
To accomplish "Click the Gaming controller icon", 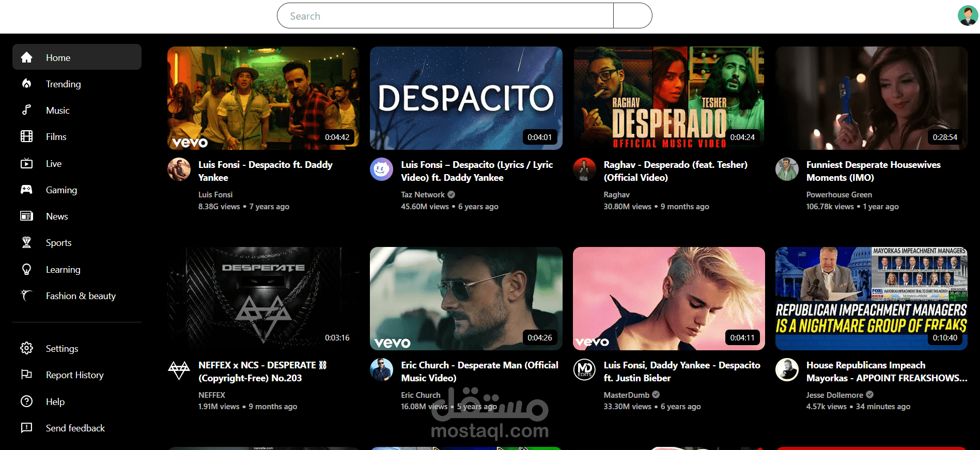I will pos(26,190).
